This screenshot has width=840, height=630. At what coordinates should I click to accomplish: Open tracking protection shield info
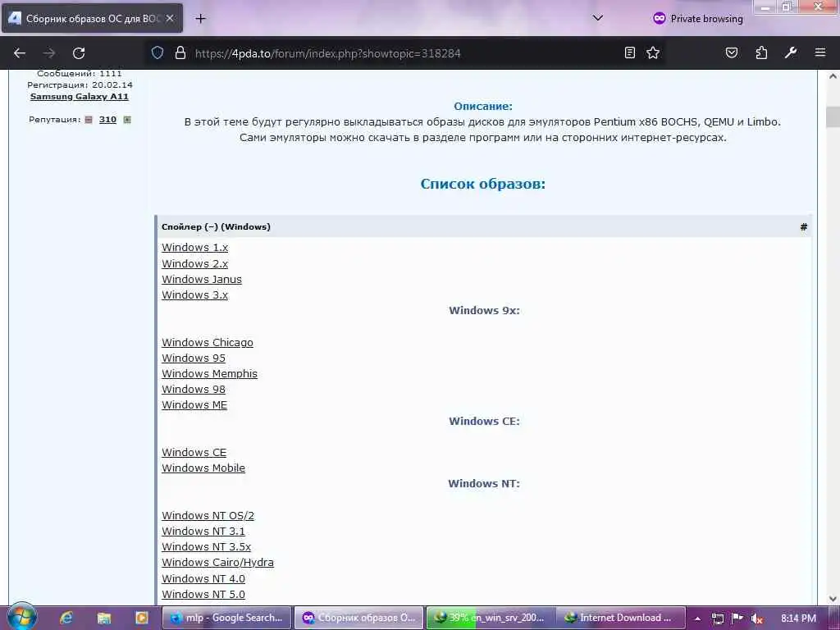(x=157, y=53)
